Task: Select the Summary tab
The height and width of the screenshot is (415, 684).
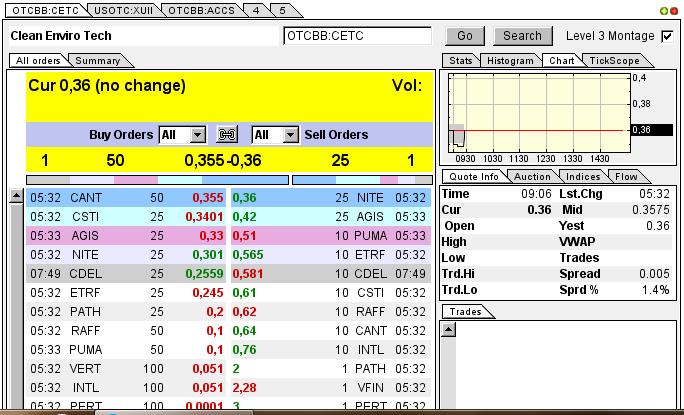Action: [98, 61]
